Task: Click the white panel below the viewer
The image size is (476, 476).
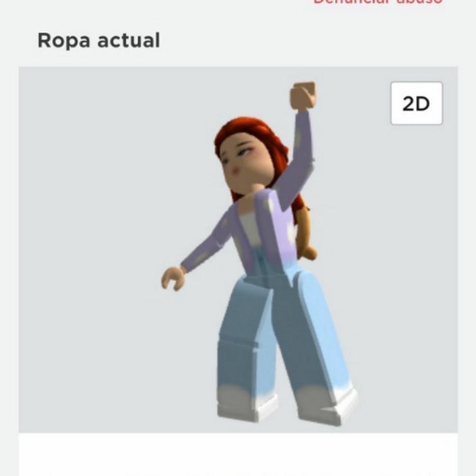Action: (238, 454)
